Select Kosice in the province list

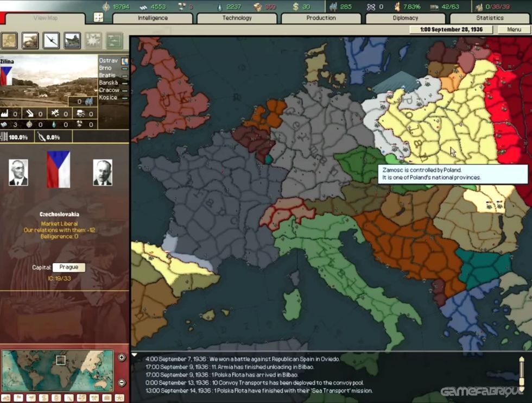coord(108,97)
